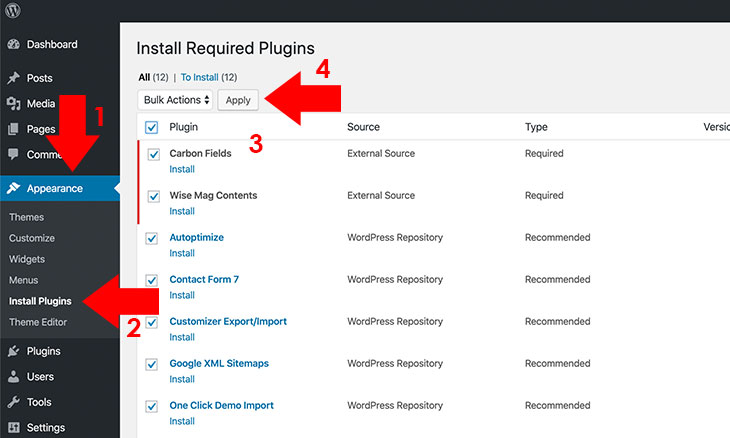Open the Theme Editor submenu item
The image size is (730, 438).
point(38,322)
